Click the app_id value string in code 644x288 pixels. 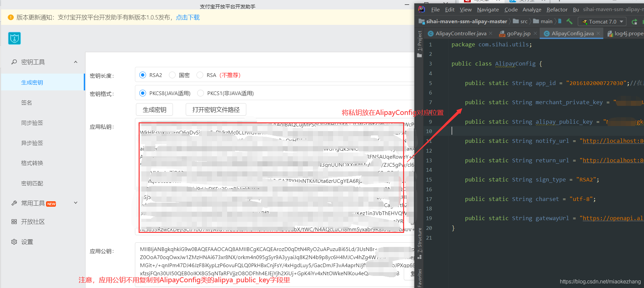tap(596, 83)
